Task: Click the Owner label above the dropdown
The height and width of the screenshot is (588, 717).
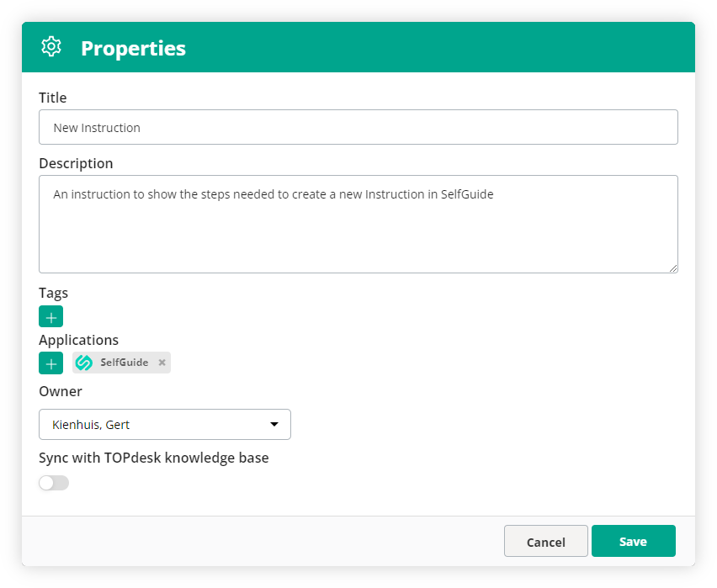Action: pyautogui.click(x=60, y=391)
